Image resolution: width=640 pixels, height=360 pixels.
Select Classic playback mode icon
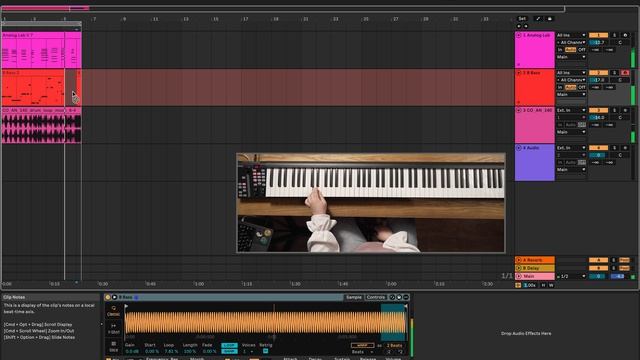[113, 311]
